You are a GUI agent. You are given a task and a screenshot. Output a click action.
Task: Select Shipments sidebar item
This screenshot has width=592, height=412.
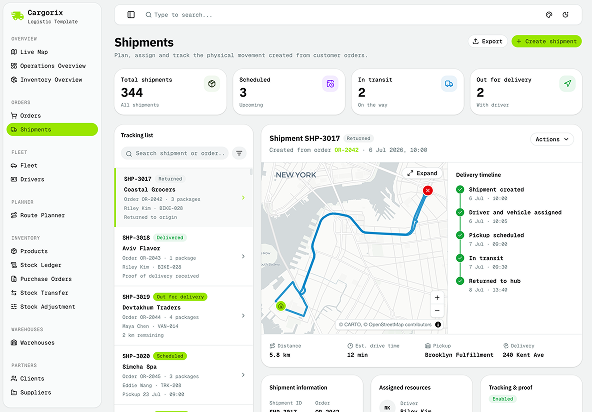[x=52, y=130]
